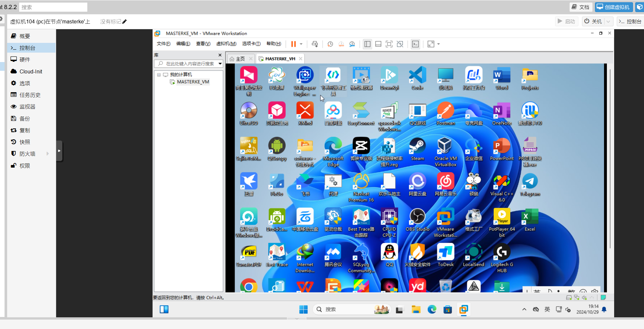Open the 帮助(H) menu
Viewport: 644px width, 329px height.
click(x=274, y=44)
